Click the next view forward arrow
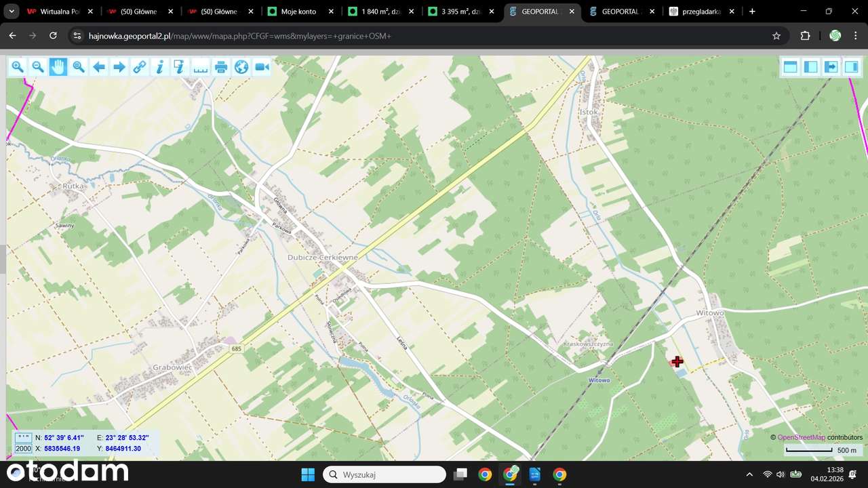Viewport: 868px width, 488px height. [x=119, y=66]
